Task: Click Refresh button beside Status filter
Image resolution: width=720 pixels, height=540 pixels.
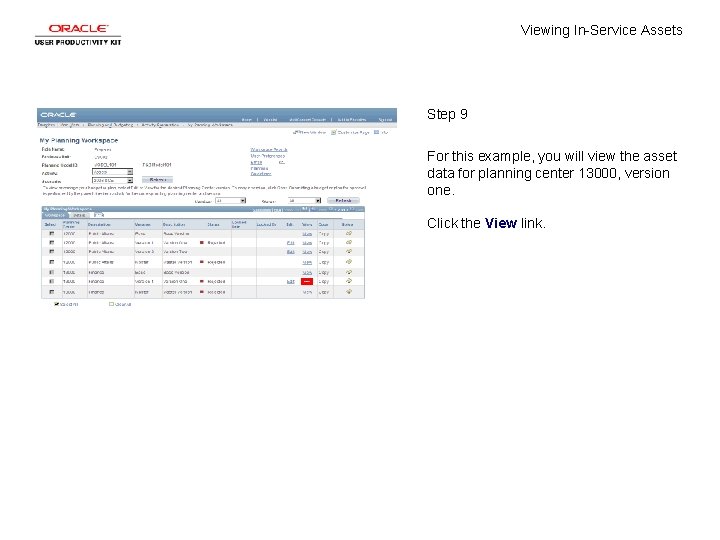Action: (343, 201)
